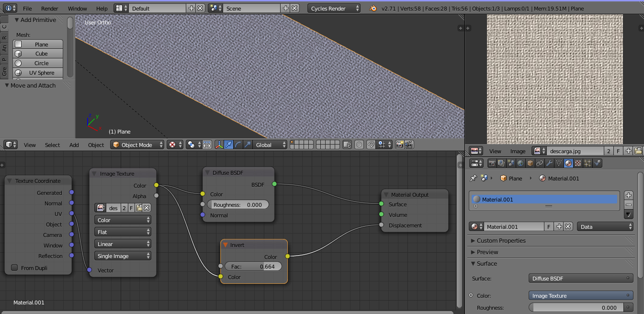Screen dimensions: 644x314
Task: Add a new scene with the plus icon
Action: coord(286,9)
